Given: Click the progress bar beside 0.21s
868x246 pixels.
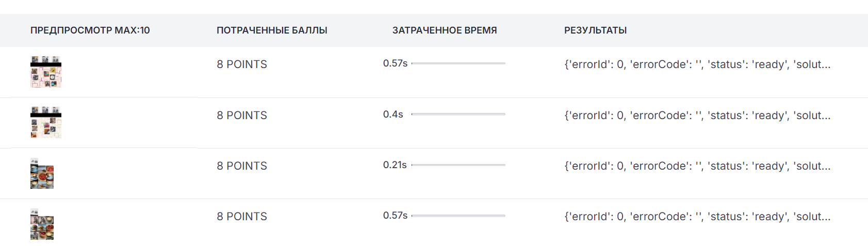Looking at the screenshot, I should 458,165.
